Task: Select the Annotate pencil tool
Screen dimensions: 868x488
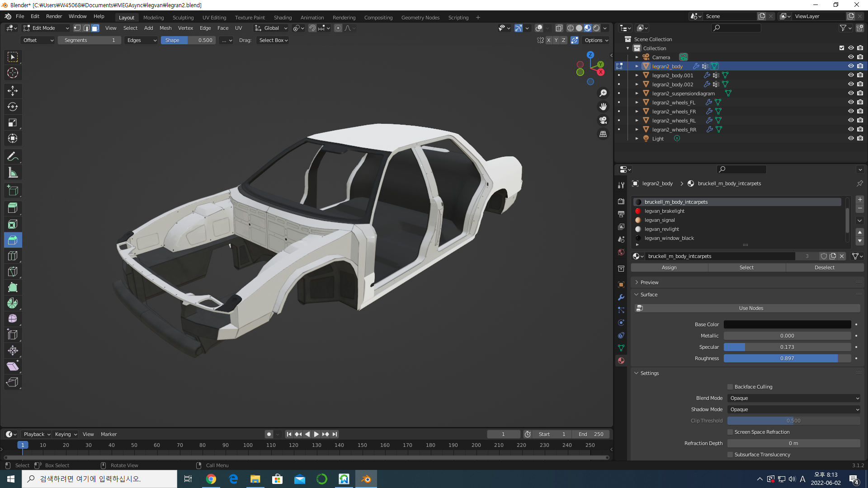Action: click(13, 157)
